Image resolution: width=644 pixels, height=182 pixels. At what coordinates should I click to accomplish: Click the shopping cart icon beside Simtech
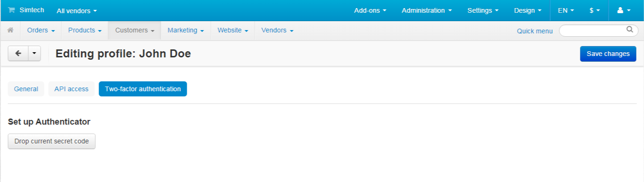coord(11,10)
